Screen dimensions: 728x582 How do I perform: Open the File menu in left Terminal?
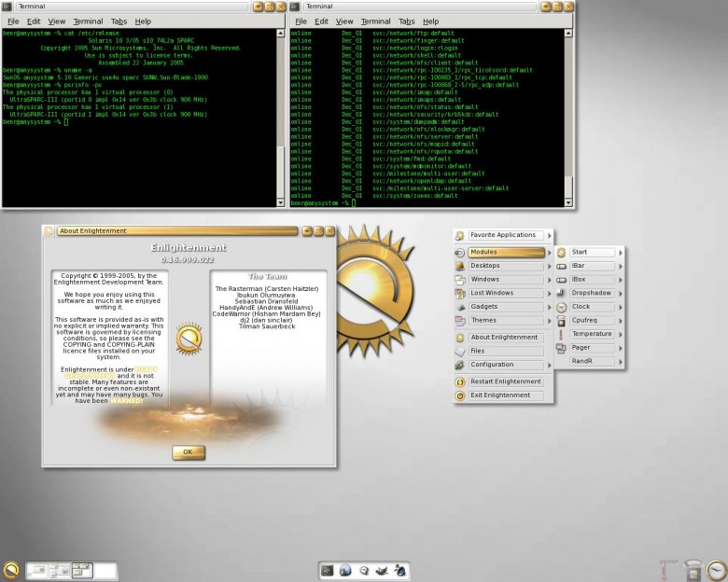click(x=13, y=21)
